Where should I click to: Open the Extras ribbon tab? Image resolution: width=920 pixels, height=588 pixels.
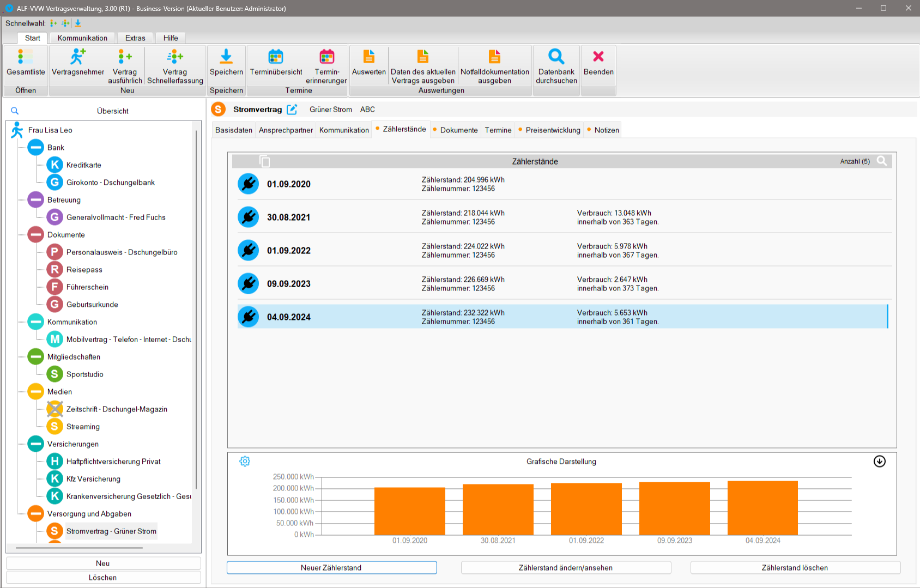pos(135,38)
